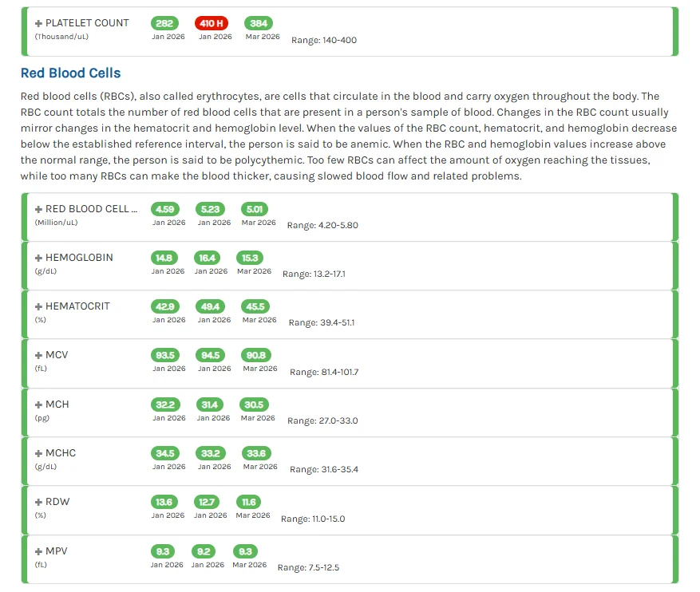
Task: Click the MCHC test name label
Action: click(61, 453)
